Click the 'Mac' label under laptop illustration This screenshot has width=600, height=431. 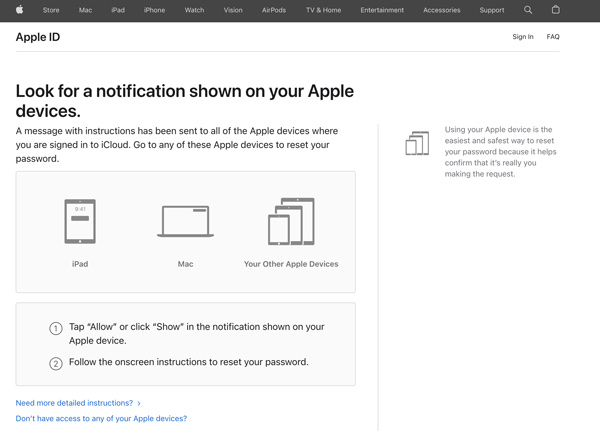pyautogui.click(x=185, y=264)
